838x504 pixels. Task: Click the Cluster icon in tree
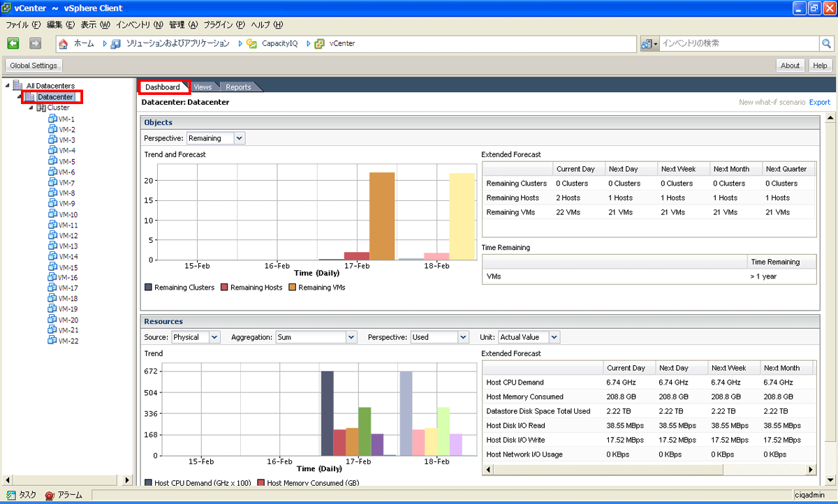point(41,108)
